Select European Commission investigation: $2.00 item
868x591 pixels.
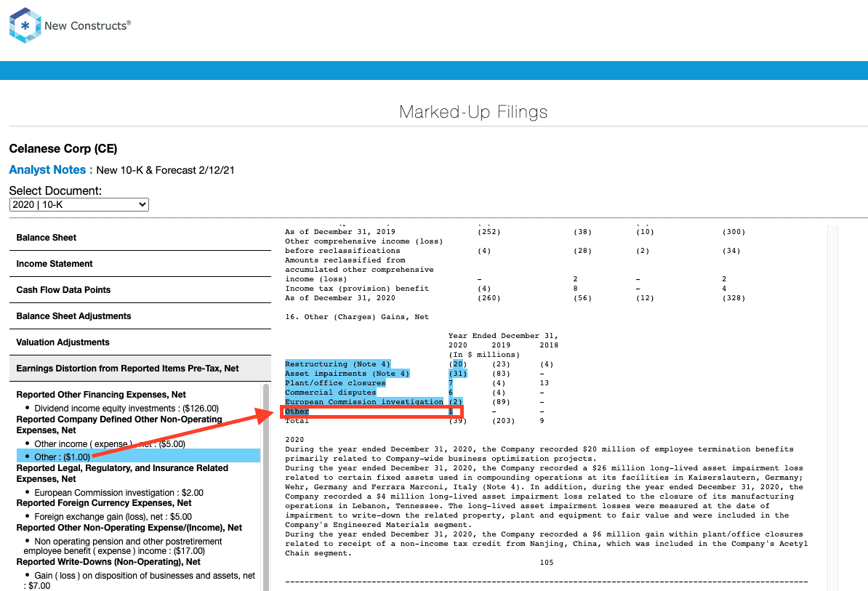click(x=118, y=493)
